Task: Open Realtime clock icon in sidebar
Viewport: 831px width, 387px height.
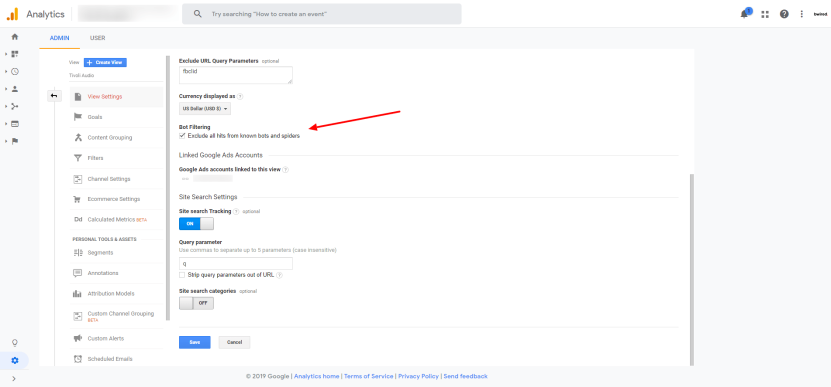Action: click(15, 72)
